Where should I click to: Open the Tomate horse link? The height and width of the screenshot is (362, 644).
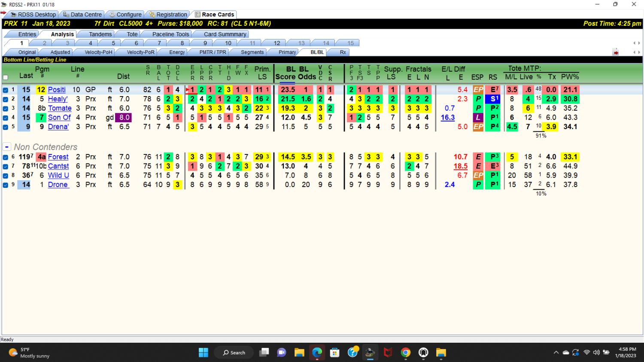[x=60, y=108]
